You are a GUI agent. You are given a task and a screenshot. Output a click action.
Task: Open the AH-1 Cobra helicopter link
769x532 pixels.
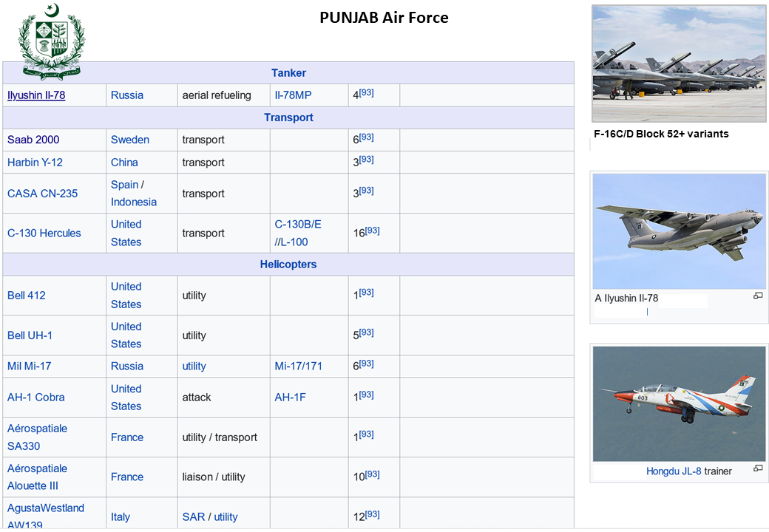pos(35,398)
